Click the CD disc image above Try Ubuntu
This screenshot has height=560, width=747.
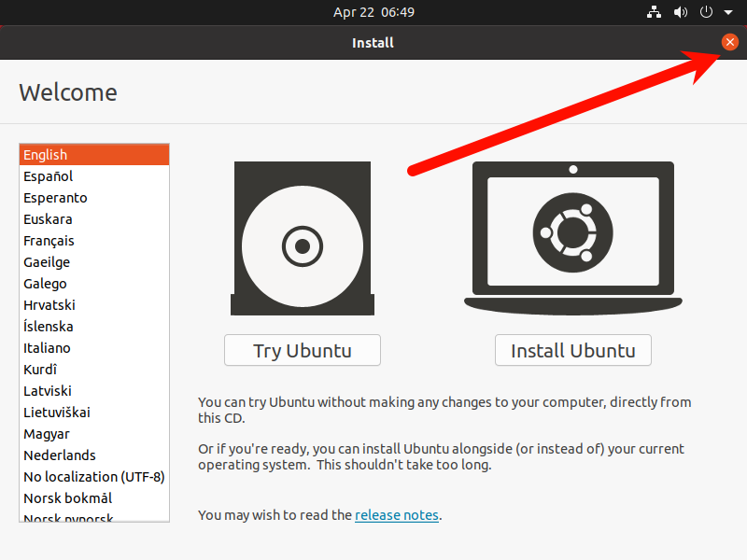(303, 238)
